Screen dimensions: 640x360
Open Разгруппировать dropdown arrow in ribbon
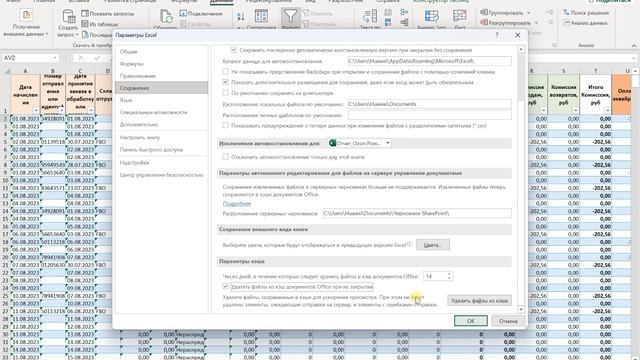(x=536, y=23)
